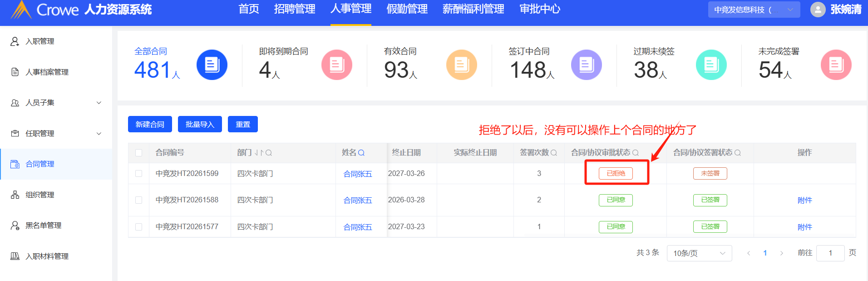Click search icon in 签署次数 column header
The width and height of the screenshot is (868, 281).
coord(554,153)
